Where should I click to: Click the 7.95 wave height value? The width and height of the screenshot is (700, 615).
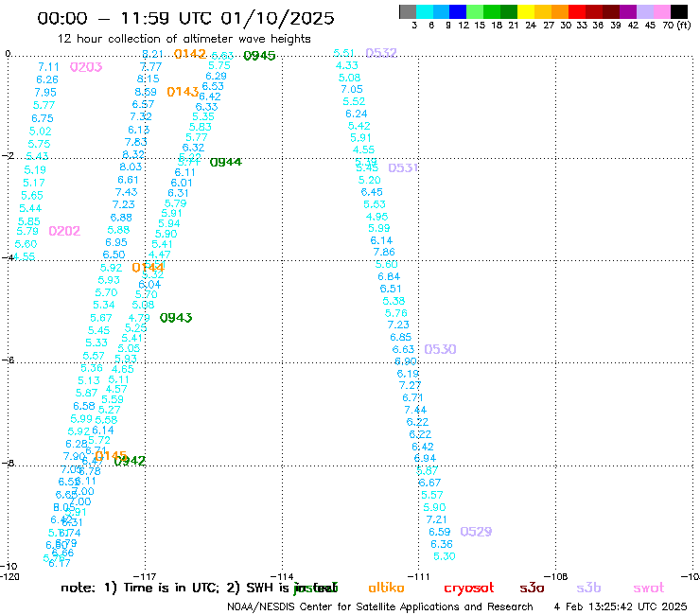(45, 93)
